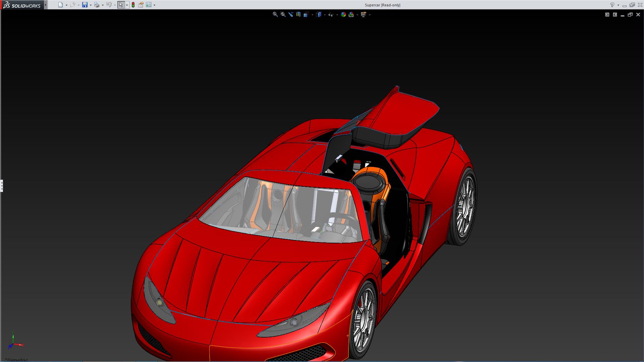Expand Display Style dropdown arrow

point(325,15)
